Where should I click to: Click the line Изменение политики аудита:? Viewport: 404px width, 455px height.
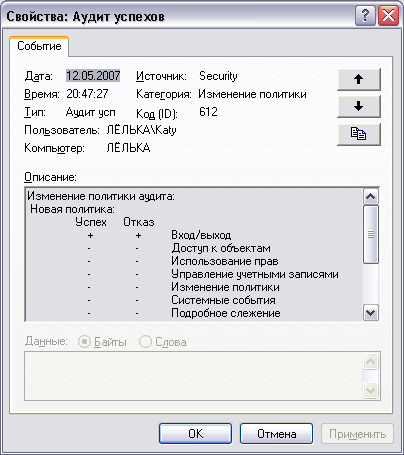pyautogui.click(x=101, y=196)
